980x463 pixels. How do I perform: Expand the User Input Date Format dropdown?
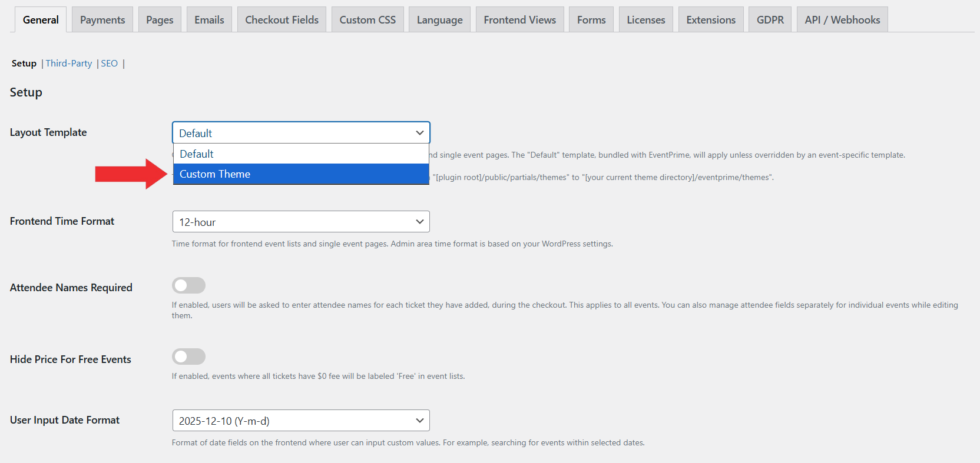point(300,421)
